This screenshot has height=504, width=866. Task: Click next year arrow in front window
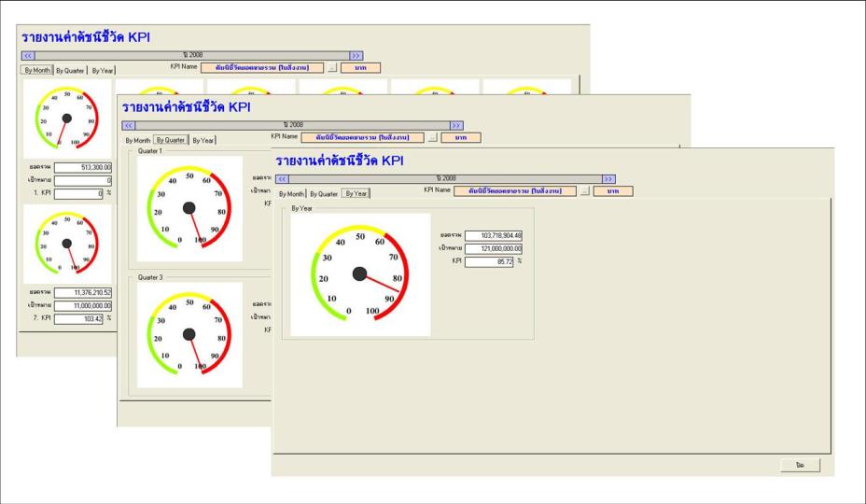[x=608, y=179]
